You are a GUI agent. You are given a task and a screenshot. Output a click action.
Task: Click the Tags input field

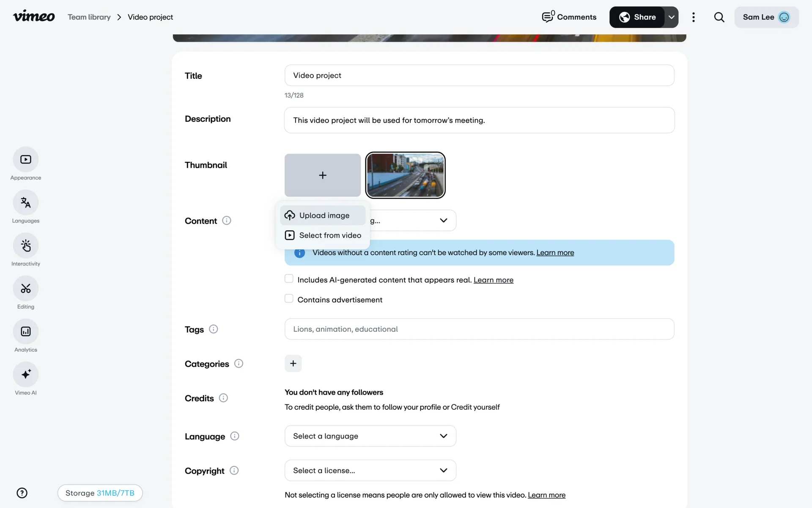(479, 329)
